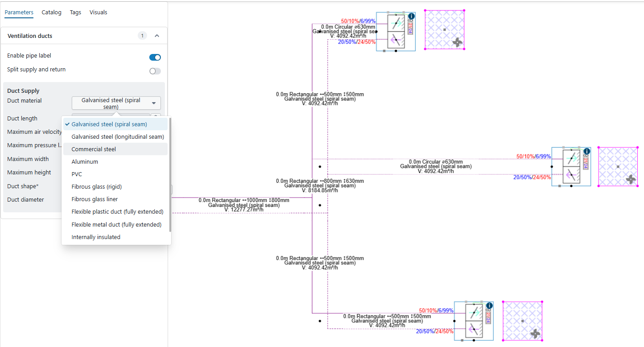Toggle Split supply and return switch

click(155, 71)
